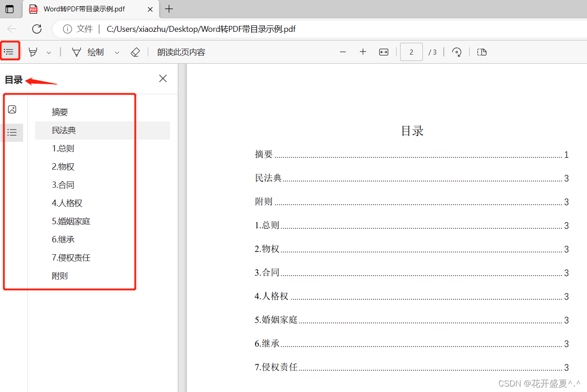This screenshot has width=587, height=392.
Task: Select the 绘制 draw tool
Action: click(x=88, y=52)
